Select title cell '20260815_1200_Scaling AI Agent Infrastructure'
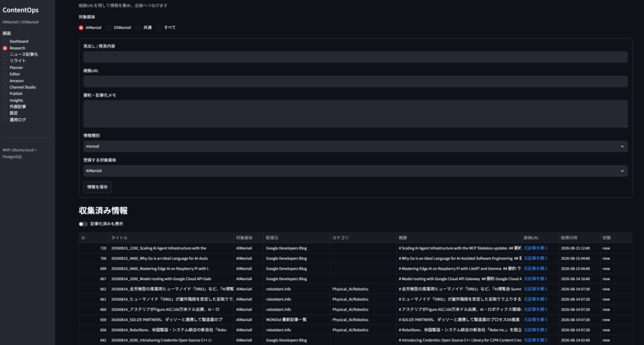 click(171, 248)
